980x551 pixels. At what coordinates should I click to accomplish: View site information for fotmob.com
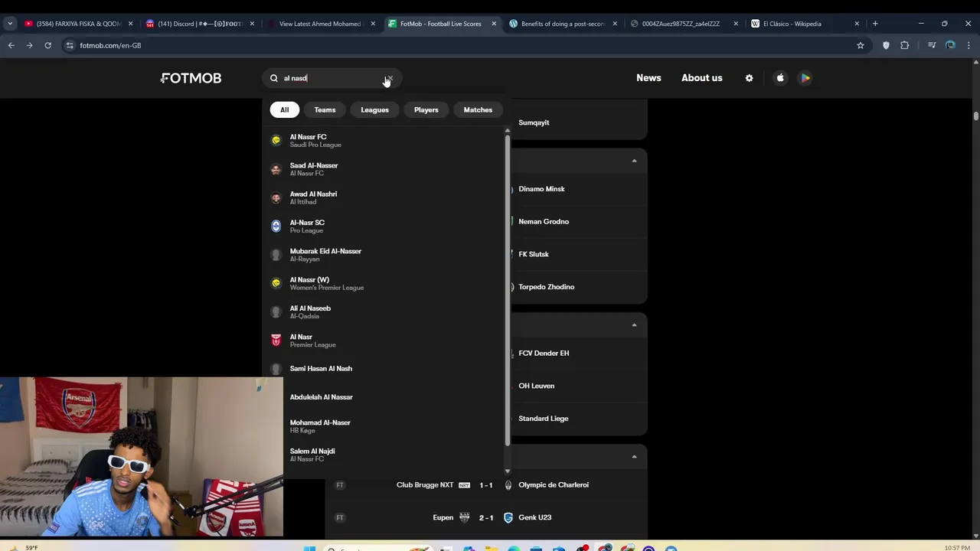70,45
